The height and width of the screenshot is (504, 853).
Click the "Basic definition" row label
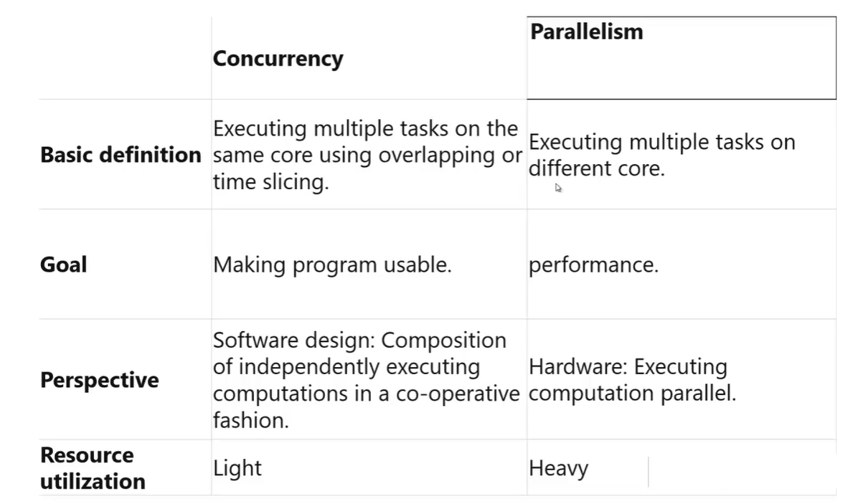[x=121, y=155]
